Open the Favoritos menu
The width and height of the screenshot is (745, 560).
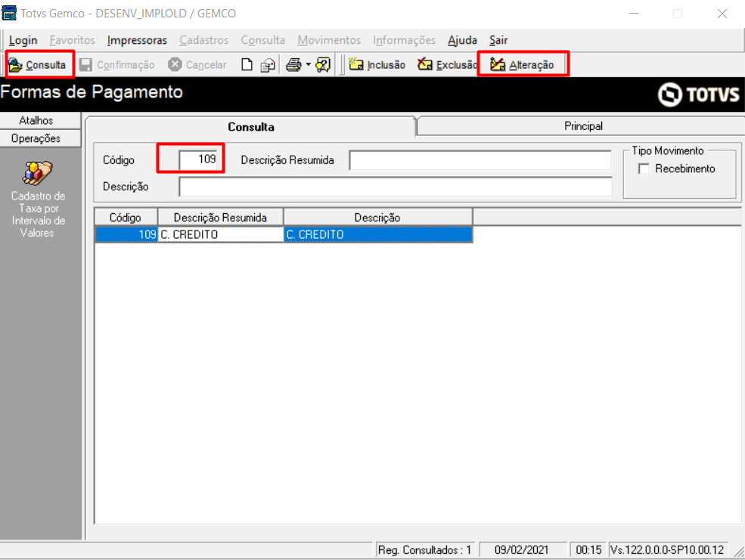(x=72, y=40)
